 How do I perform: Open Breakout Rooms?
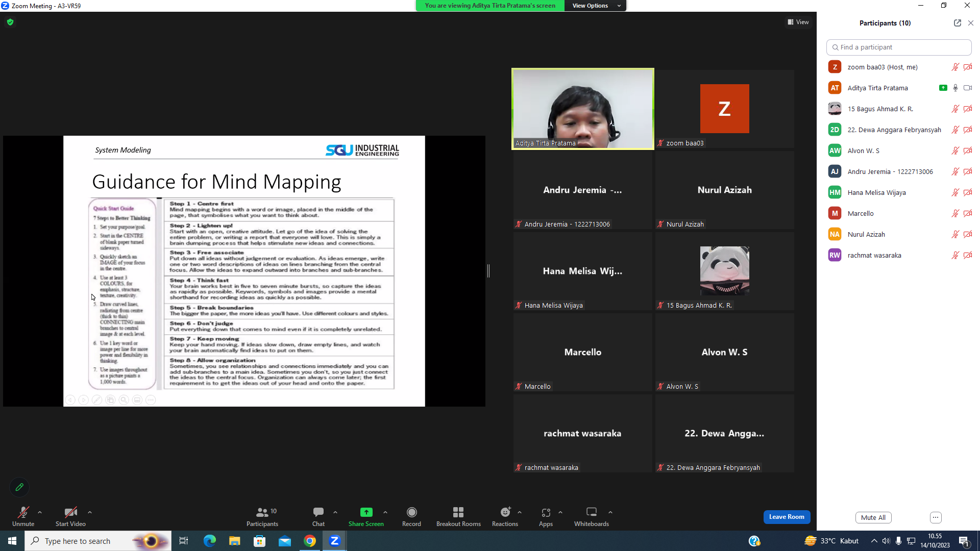pyautogui.click(x=458, y=516)
